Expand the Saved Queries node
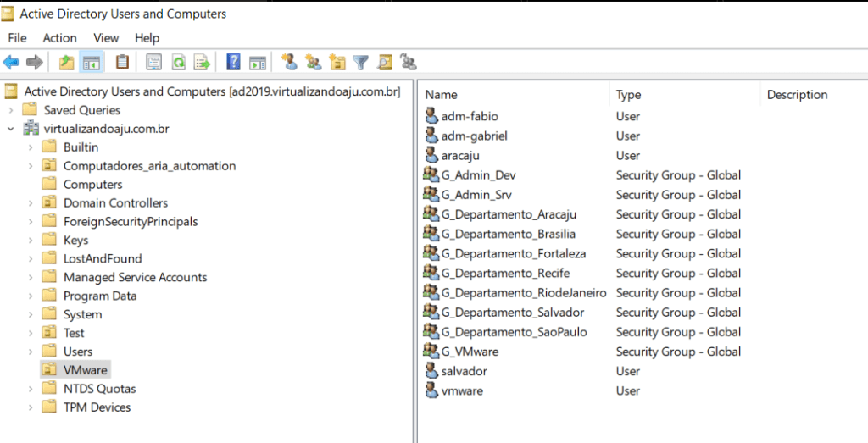868x443 pixels. tap(10, 110)
